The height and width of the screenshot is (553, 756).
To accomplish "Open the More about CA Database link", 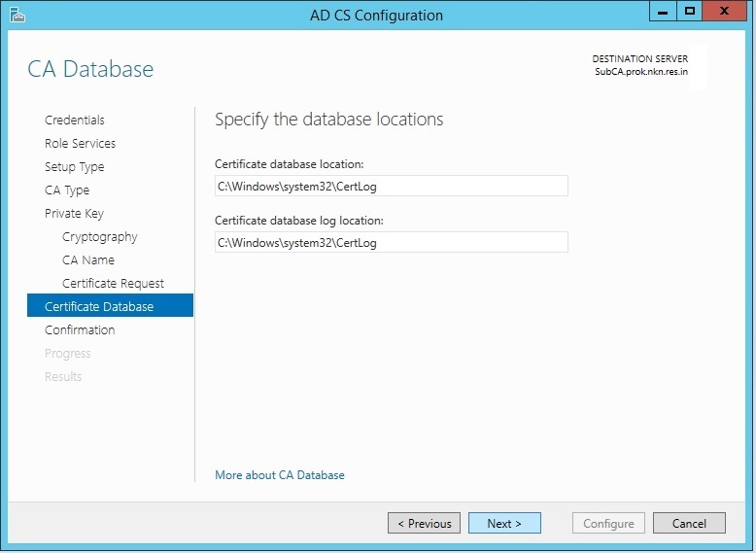I will pyautogui.click(x=280, y=475).
